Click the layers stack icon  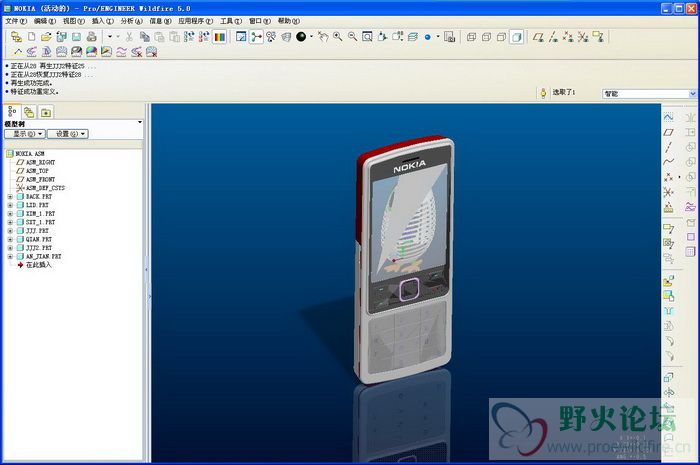tap(413, 37)
